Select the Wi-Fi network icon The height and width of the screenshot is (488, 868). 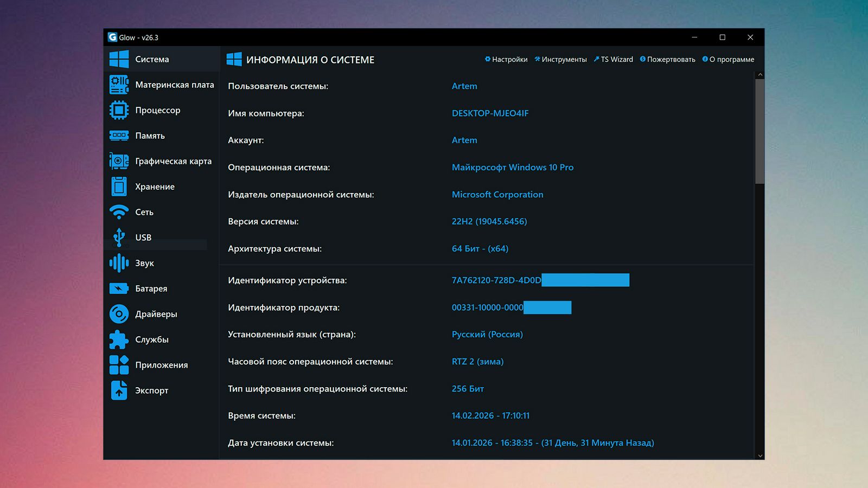[x=119, y=212]
